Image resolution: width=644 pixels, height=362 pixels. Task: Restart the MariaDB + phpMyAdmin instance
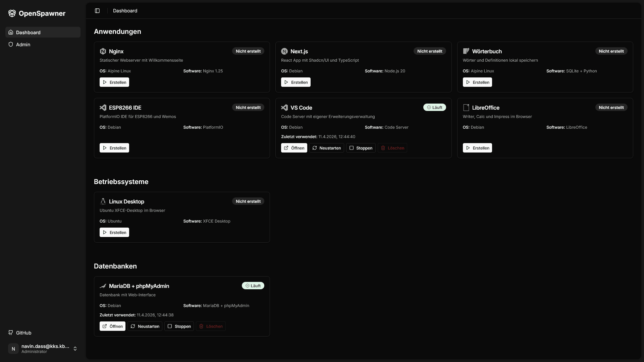(x=145, y=326)
